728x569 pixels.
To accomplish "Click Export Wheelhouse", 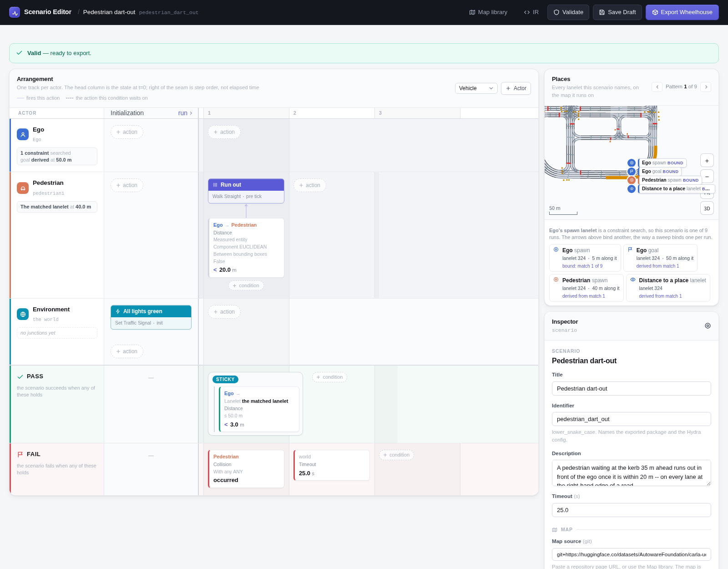I will pos(682,12).
